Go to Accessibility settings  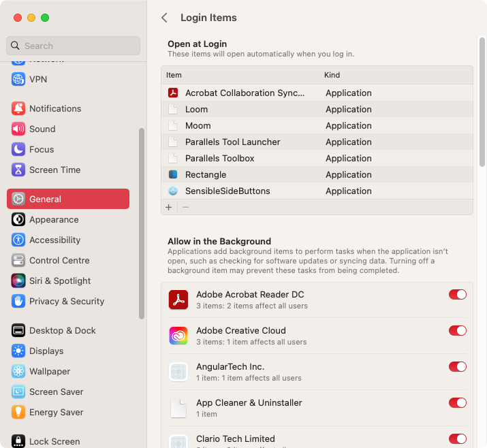[55, 240]
